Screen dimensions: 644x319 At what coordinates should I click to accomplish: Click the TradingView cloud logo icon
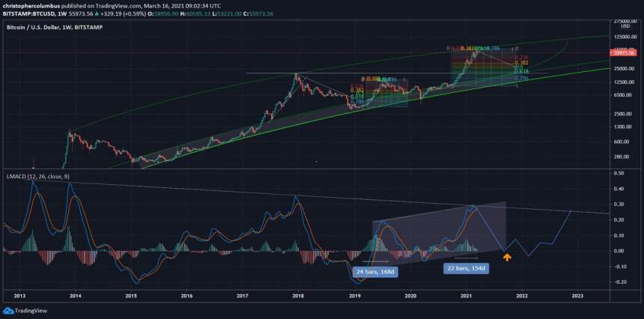coord(7,310)
